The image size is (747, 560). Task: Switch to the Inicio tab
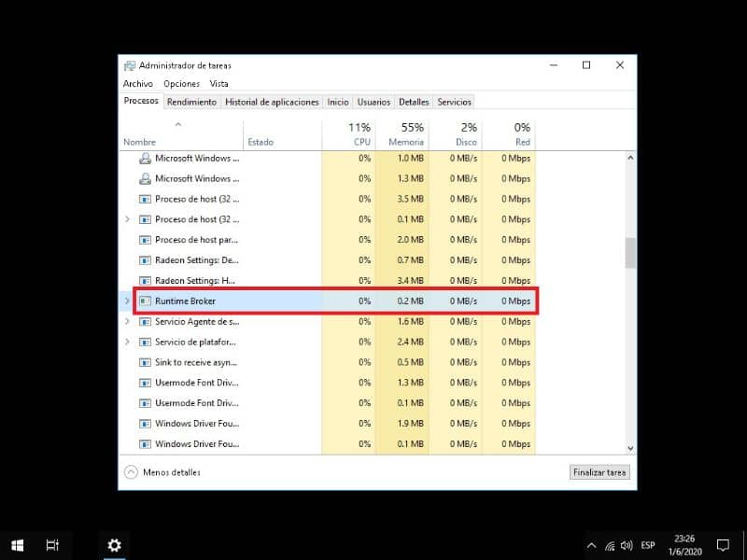[338, 102]
